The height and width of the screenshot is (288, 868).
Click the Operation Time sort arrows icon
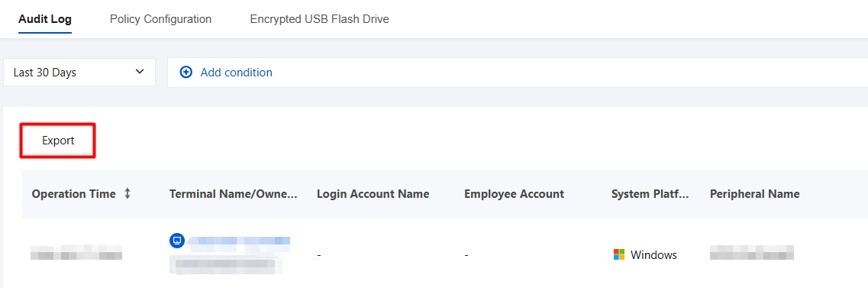pos(127,194)
